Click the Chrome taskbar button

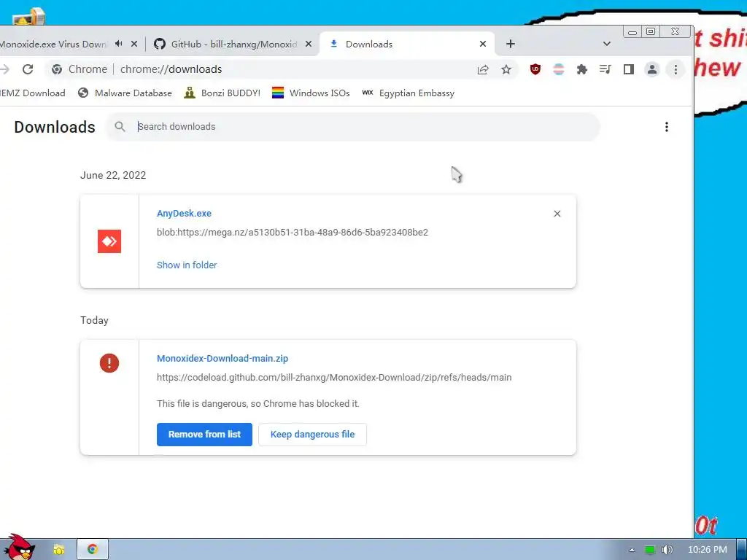click(x=93, y=550)
